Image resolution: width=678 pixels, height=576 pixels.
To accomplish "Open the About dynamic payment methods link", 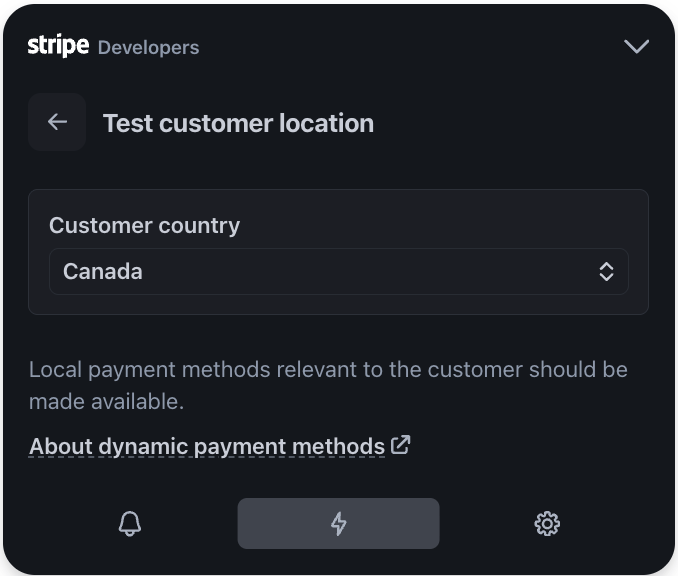I will click(x=207, y=446).
